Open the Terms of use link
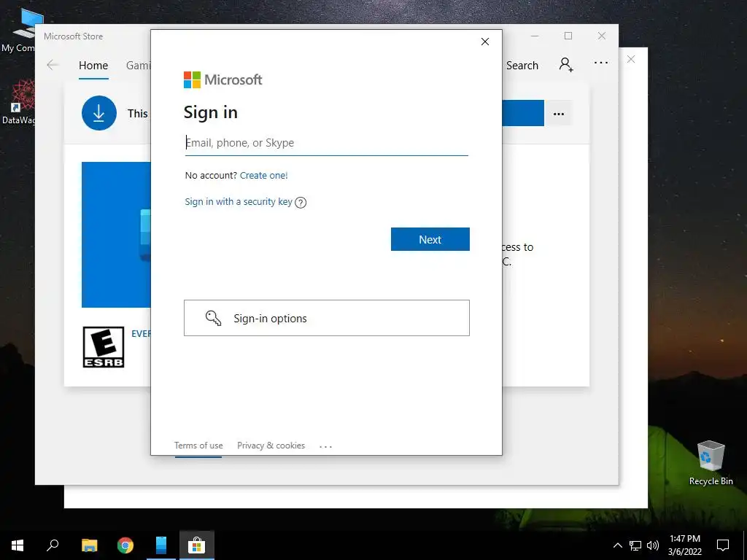The image size is (747, 560). [198, 446]
